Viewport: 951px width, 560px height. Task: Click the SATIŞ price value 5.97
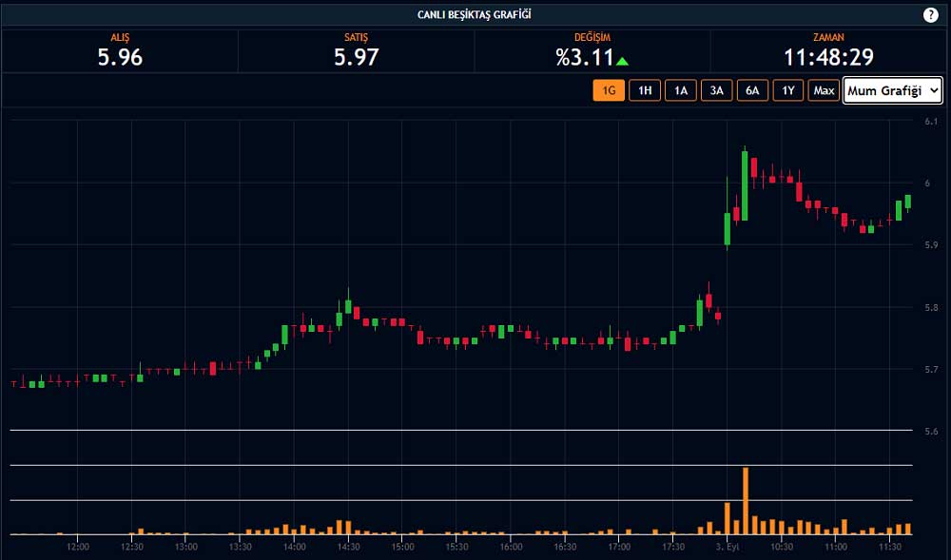[357, 58]
